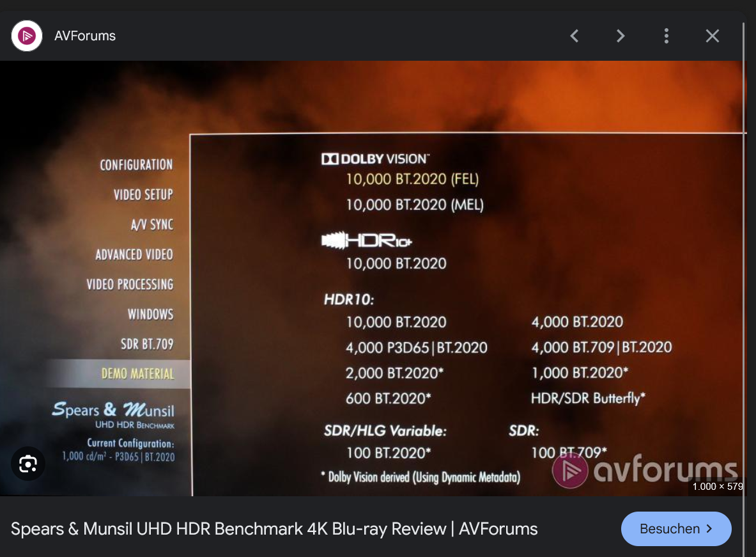The width and height of the screenshot is (756, 557).
Task: Open the three-dot overflow menu
Action: 667,36
